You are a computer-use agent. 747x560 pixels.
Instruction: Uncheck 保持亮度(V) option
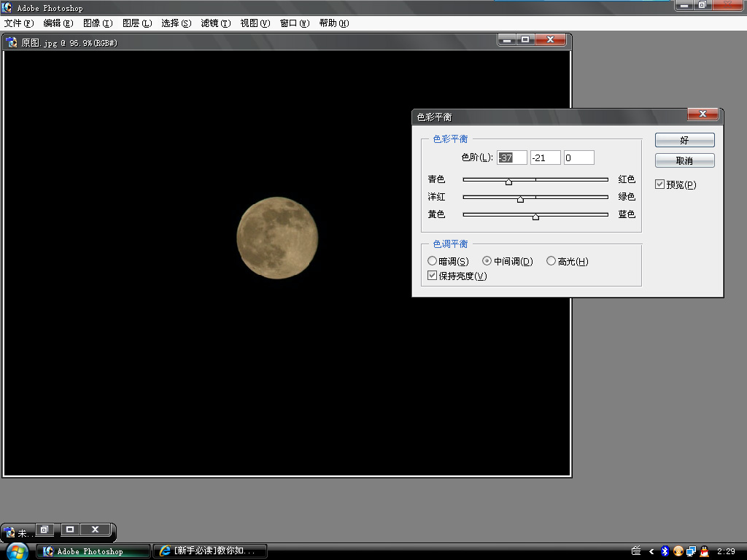coord(432,275)
